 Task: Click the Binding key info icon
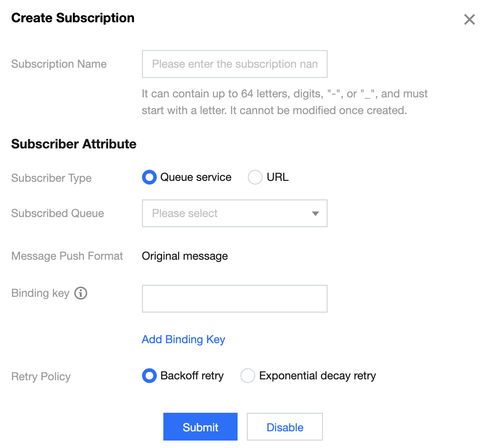tap(81, 293)
